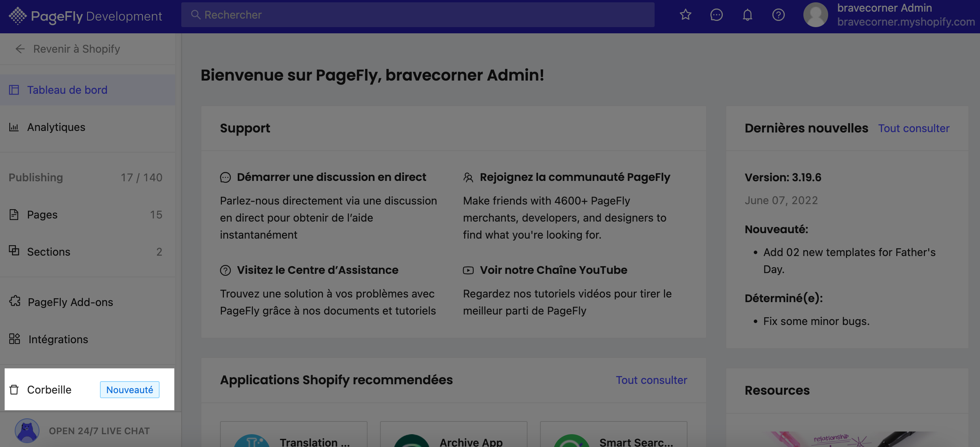
Task: Click the Resources image thumbnail
Action: coord(847,439)
